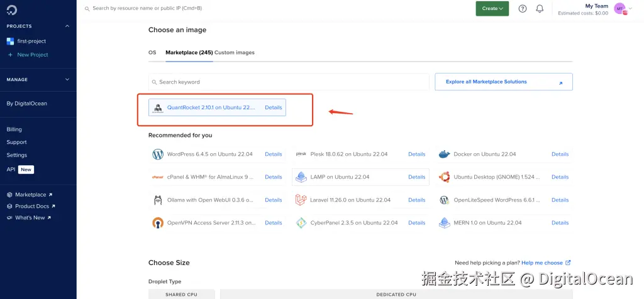Screen dimensions: 644x299
Task: Open the Create dropdown button
Action: (492, 9)
